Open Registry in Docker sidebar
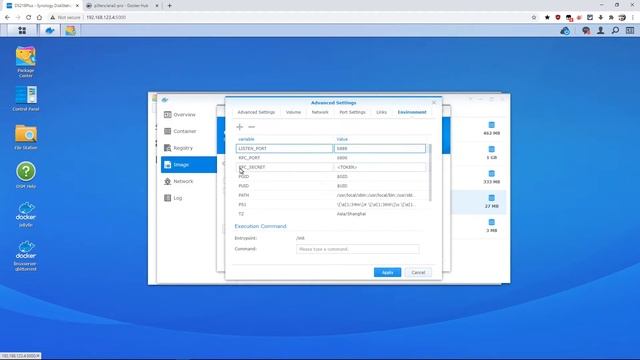This screenshot has width=640, height=360. 188,148
